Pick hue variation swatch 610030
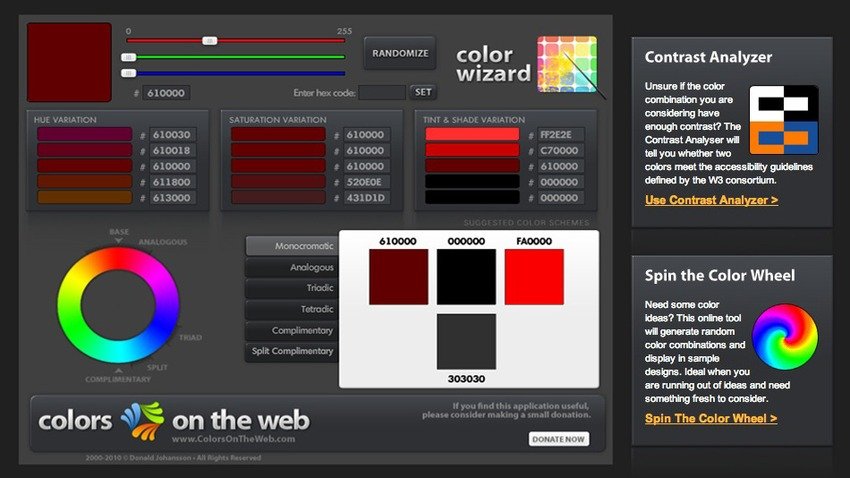Image resolution: width=850 pixels, height=478 pixels. pyautogui.click(x=85, y=134)
